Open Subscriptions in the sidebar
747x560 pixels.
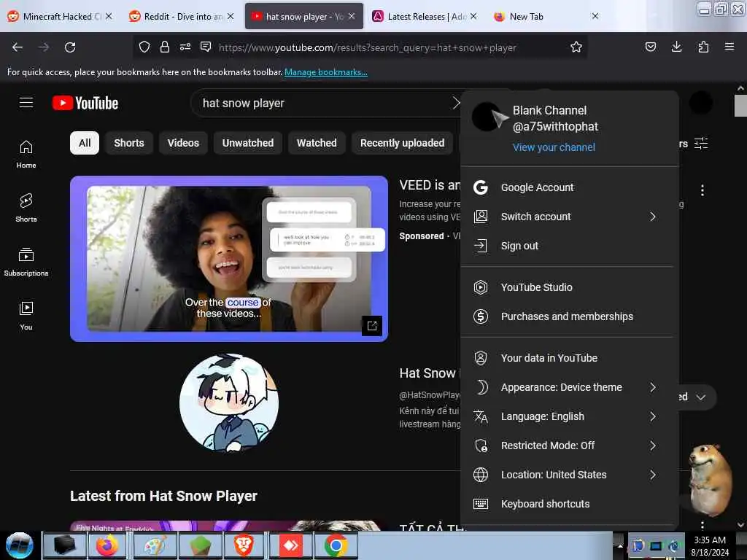click(x=26, y=262)
